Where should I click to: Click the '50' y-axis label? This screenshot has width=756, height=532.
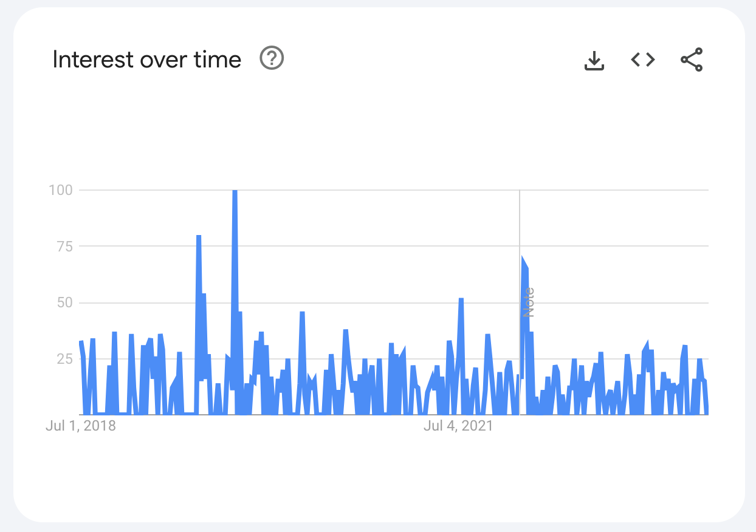click(x=64, y=302)
